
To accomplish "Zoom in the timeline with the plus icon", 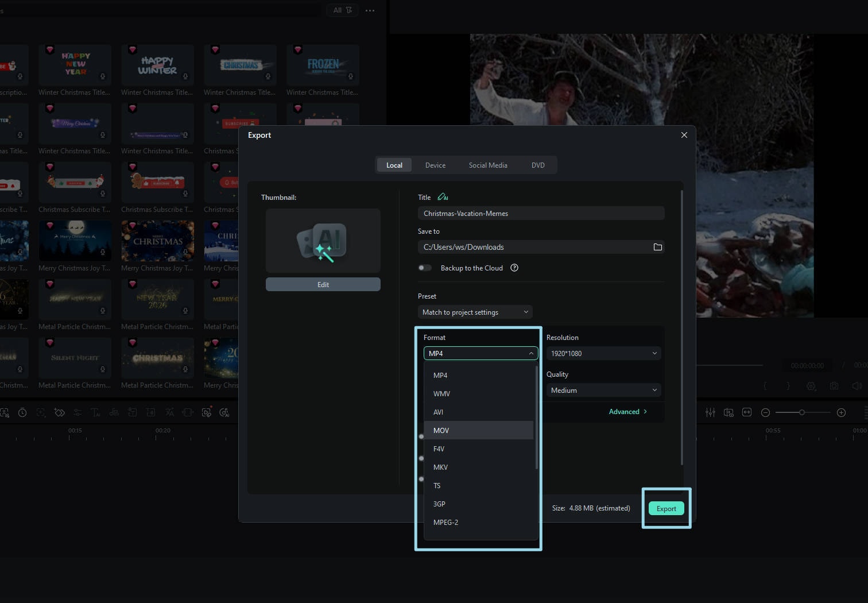I will tap(841, 412).
